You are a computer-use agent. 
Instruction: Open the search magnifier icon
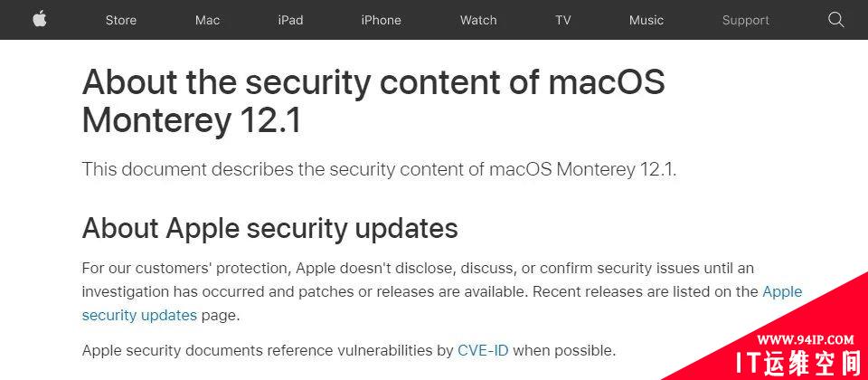coord(835,20)
